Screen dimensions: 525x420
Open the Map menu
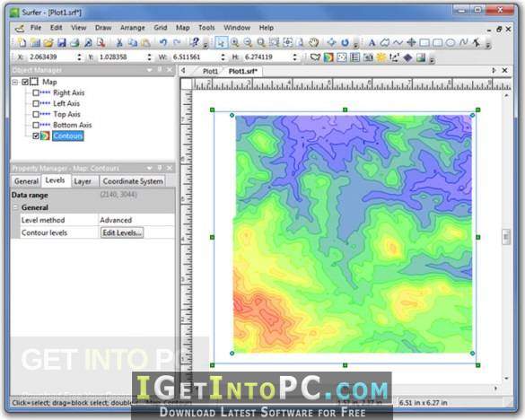coord(183,28)
